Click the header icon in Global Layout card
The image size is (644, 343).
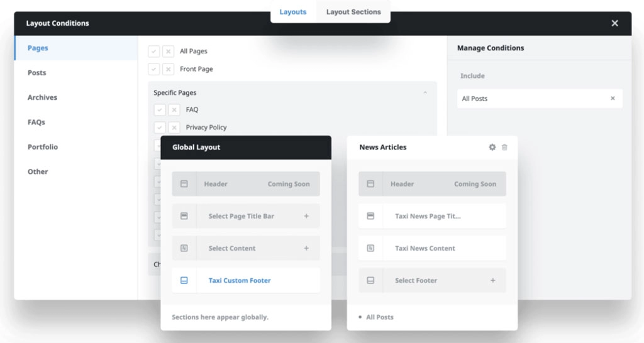pos(184,184)
